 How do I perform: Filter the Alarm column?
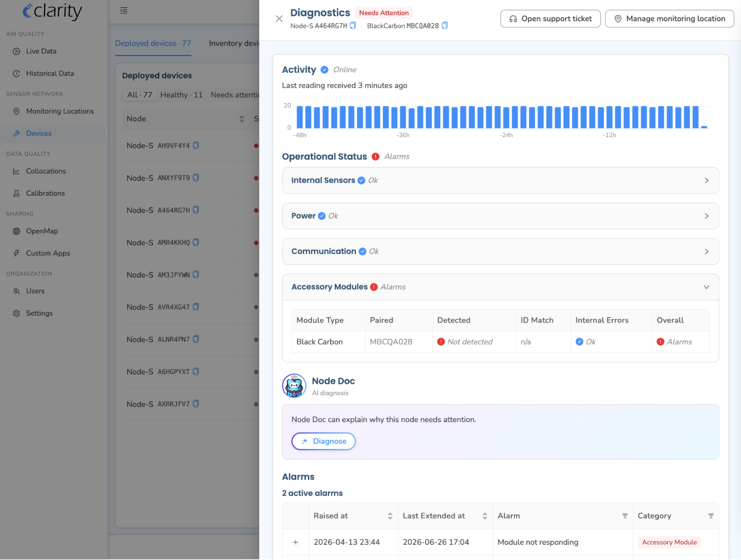pos(625,516)
